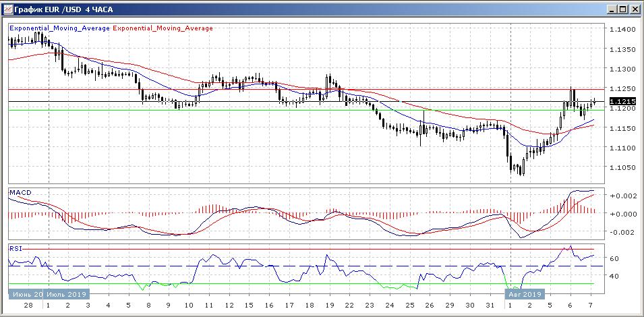
Task: Click date 31 on the time axis
Action: [x=490, y=306]
